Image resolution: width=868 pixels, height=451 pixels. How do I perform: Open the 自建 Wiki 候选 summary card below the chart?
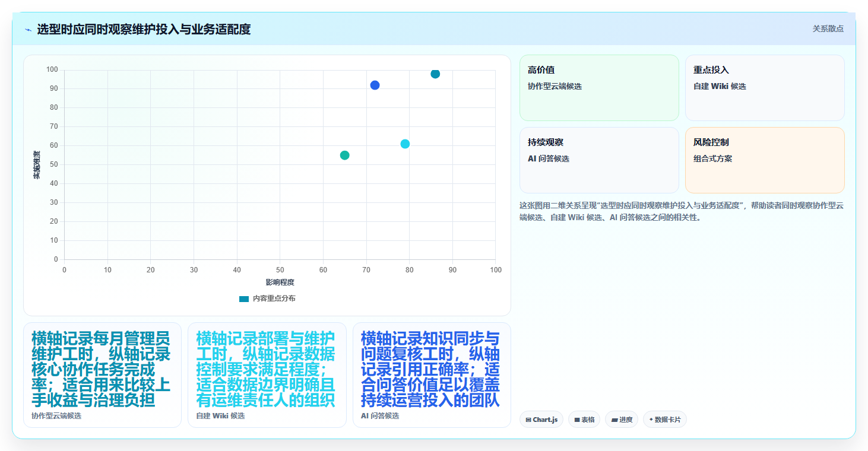tap(267, 375)
